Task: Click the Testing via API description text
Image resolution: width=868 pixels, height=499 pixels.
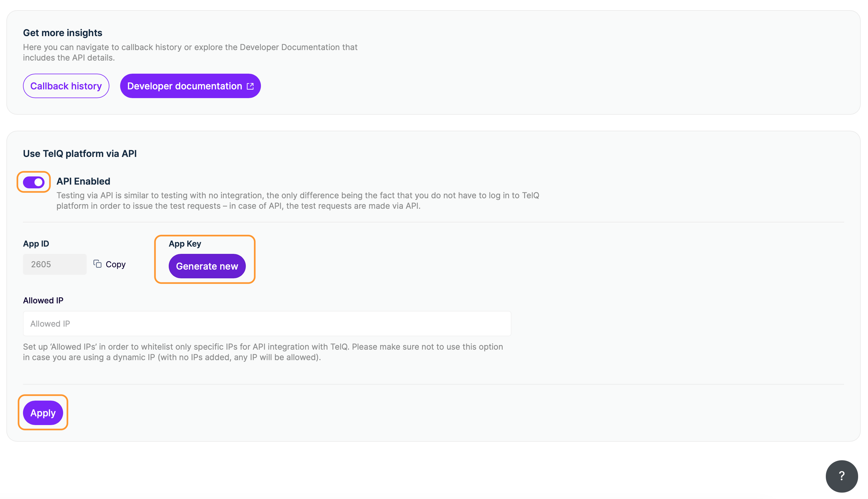Action: 298,201
